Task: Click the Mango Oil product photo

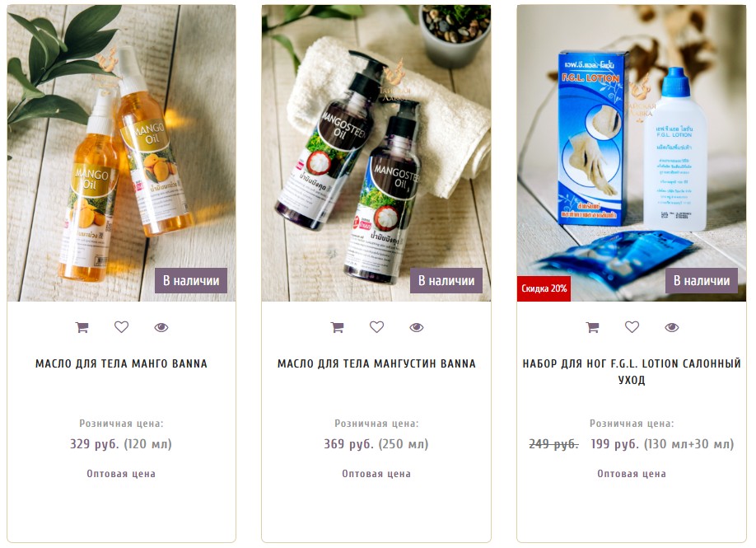Action: tap(122, 153)
